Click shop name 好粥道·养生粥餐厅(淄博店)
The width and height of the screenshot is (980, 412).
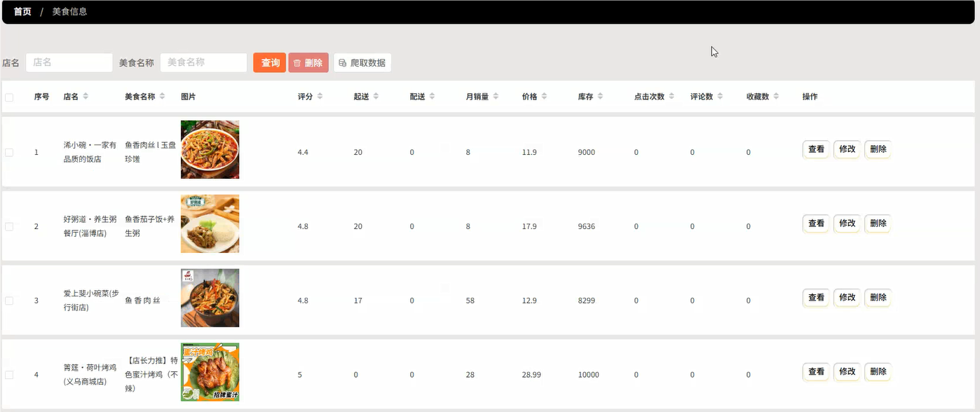90,226
